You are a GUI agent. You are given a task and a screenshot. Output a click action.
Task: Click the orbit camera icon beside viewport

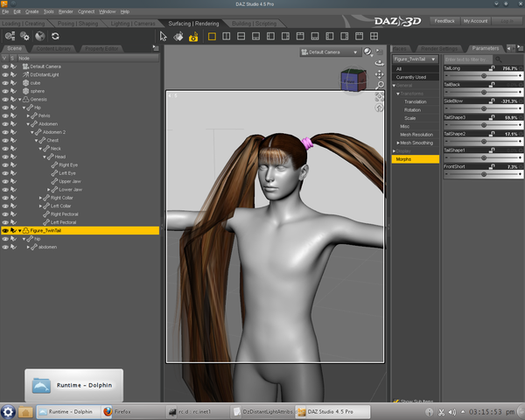click(x=380, y=63)
